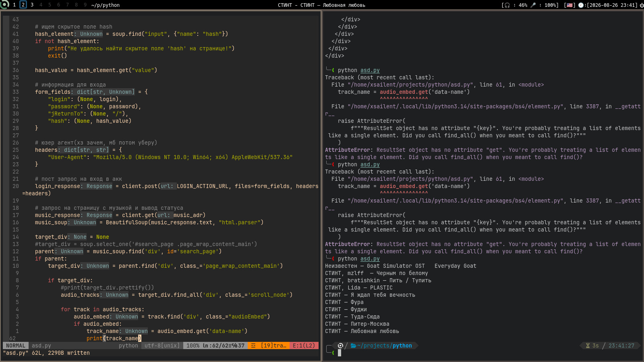Click the utf-8[unix] encoding segment
This screenshot has height=362, width=644.
[162, 345]
